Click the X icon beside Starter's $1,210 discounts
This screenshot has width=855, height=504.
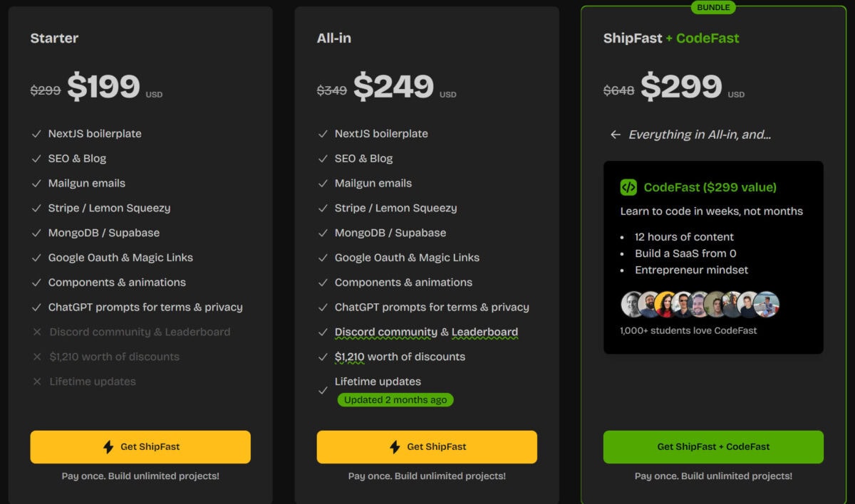pyautogui.click(x=37, y=357)
